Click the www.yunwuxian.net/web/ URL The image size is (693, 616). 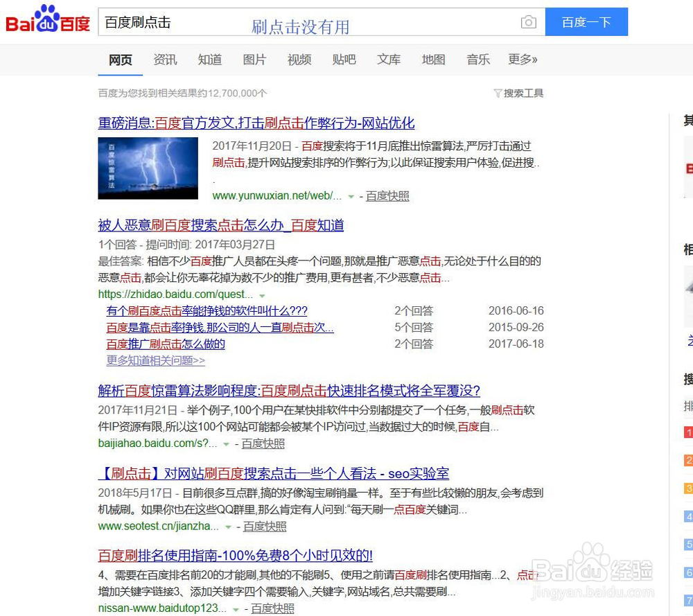pos(277,196)
